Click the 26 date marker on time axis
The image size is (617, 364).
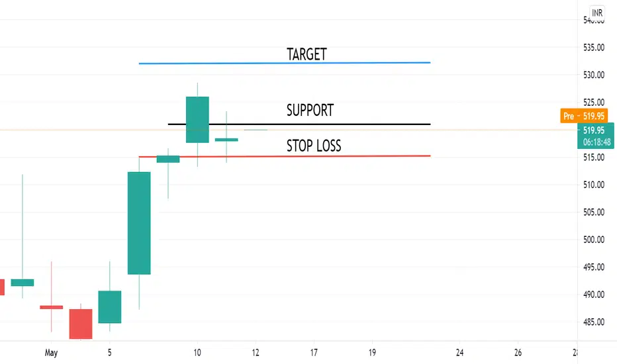[518, 353]
